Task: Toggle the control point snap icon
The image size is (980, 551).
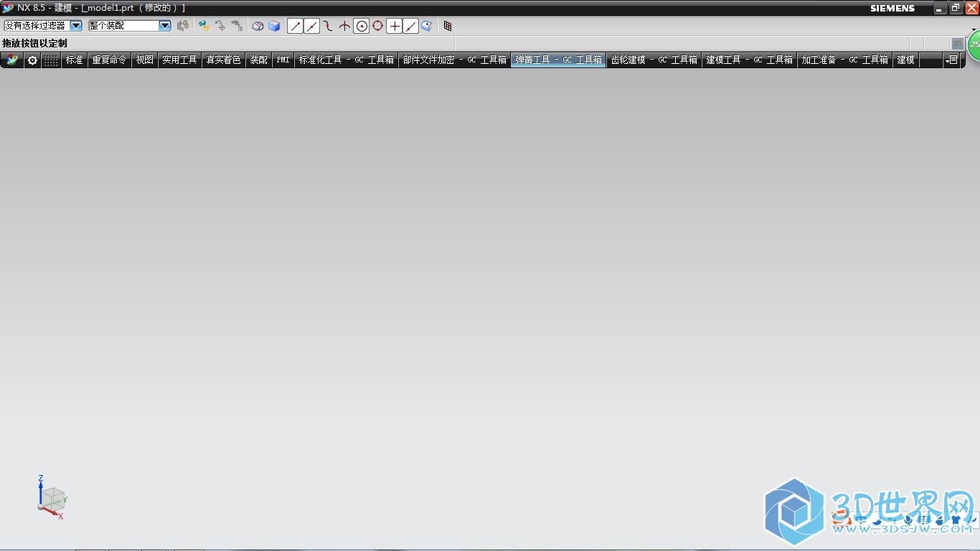Action: [x=328, y=27]
